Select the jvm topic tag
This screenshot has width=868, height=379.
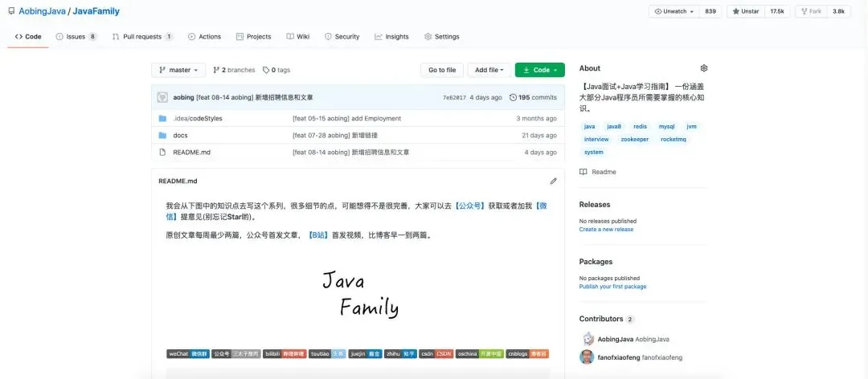(x=691, y=127)
